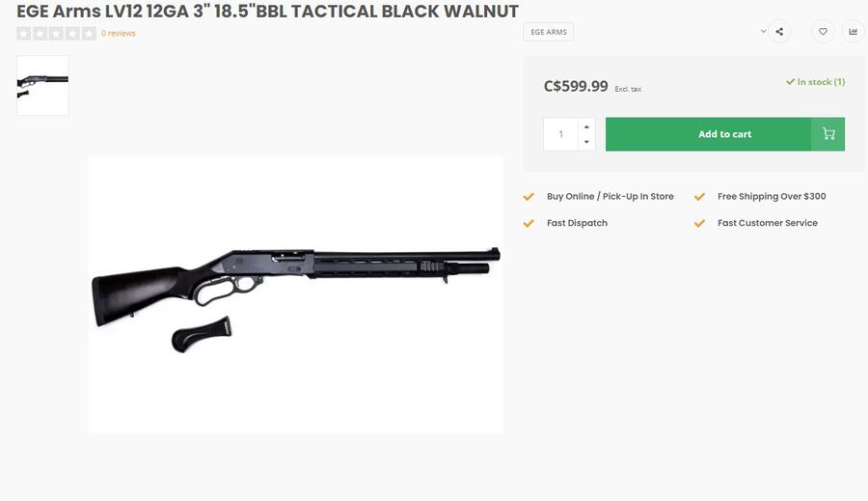Click the In stock (1) indicator

815,82
